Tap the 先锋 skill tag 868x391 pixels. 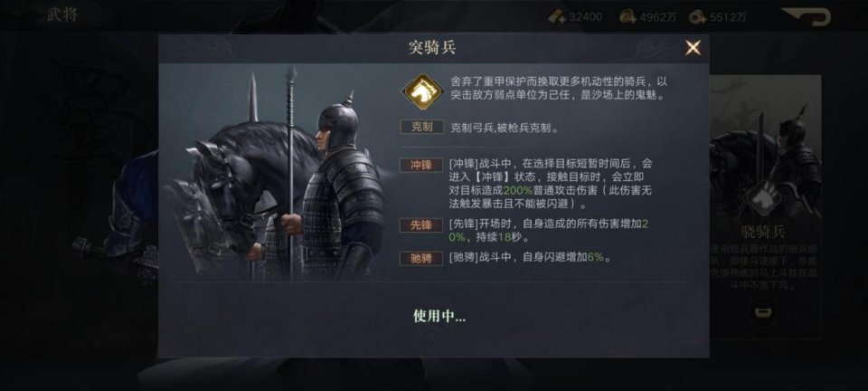coord(422,224)
